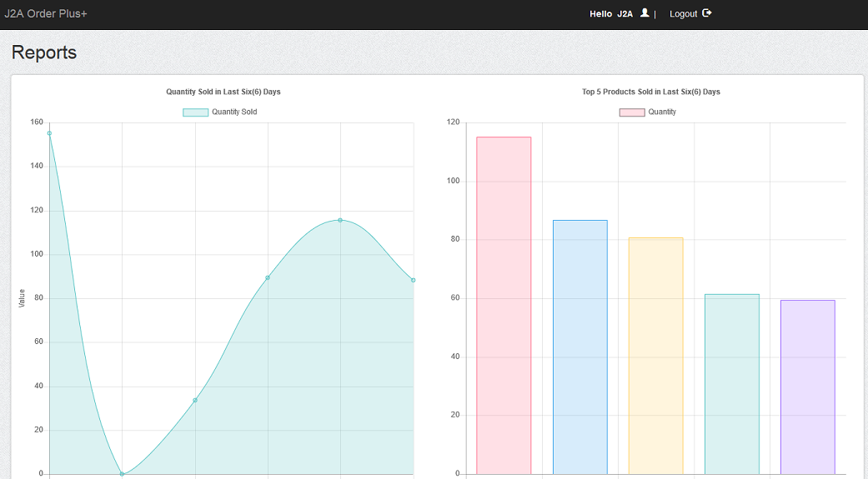Click the tallest pink bar
The width and height of the screenshot is (868, 479).
click(504, 306)
